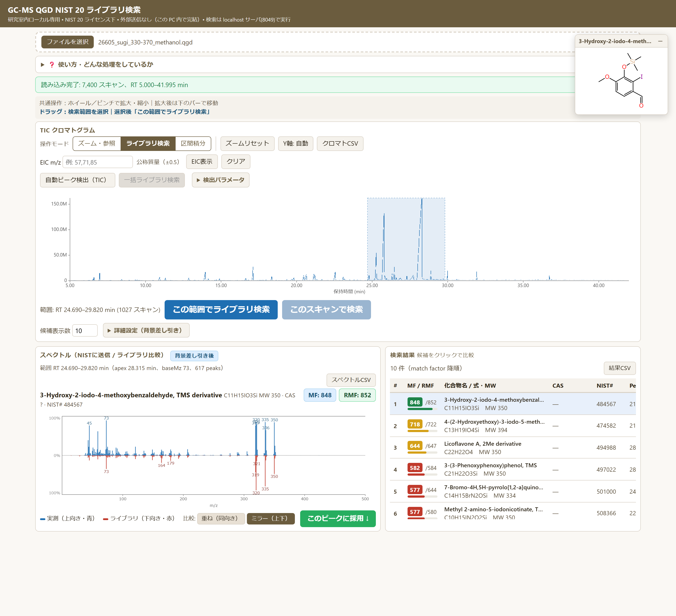Click the MF / RMF column header
This screenshot has height=616, width=676.
[421, 386]
